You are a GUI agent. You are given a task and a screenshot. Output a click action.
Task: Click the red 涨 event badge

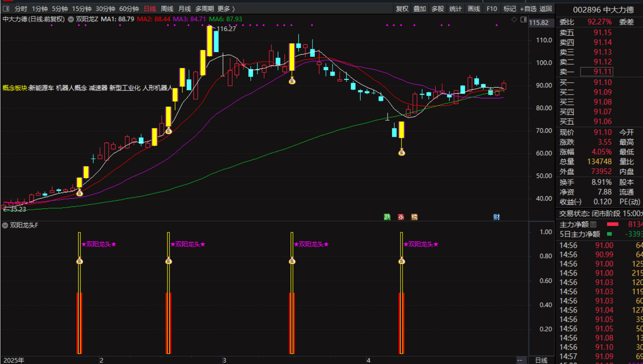coord(401,217)
